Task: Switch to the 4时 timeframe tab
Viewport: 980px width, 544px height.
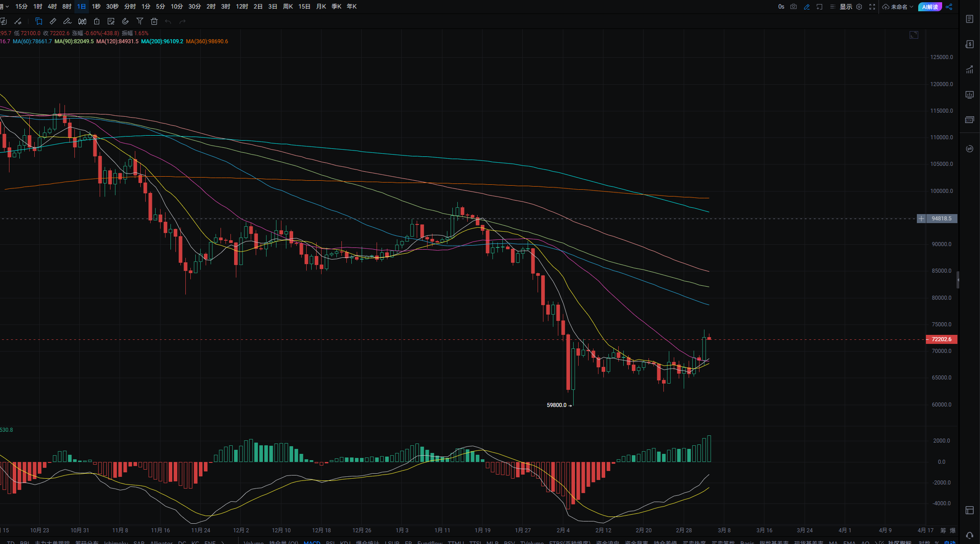Action: [x=52, y=7]
